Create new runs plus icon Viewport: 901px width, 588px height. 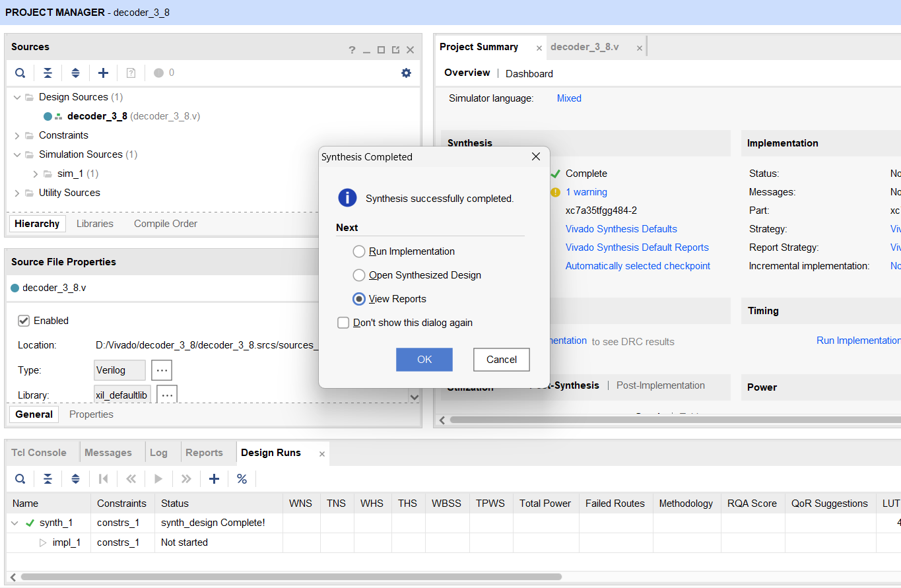[214, 479]
